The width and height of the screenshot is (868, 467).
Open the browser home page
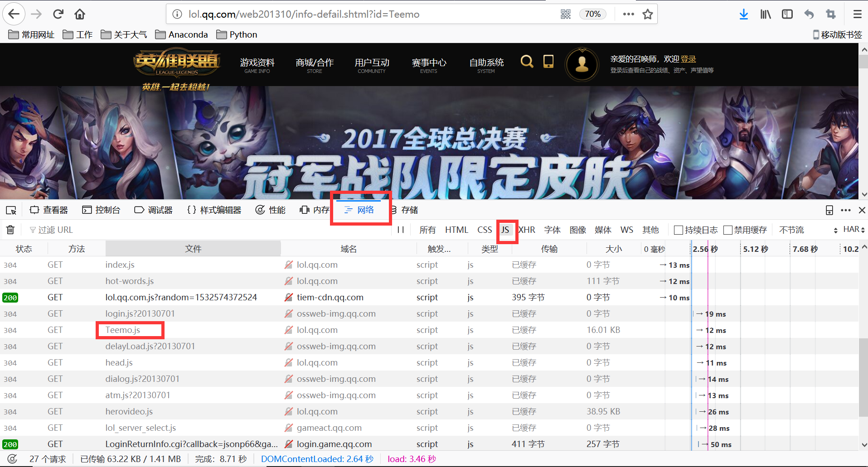(80, 14)
